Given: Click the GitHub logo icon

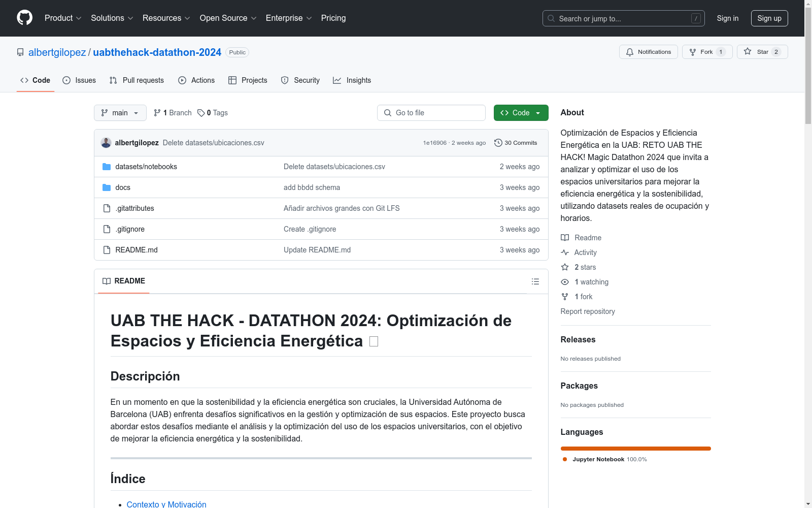Looking at the screenshot, I should [24, 18].
